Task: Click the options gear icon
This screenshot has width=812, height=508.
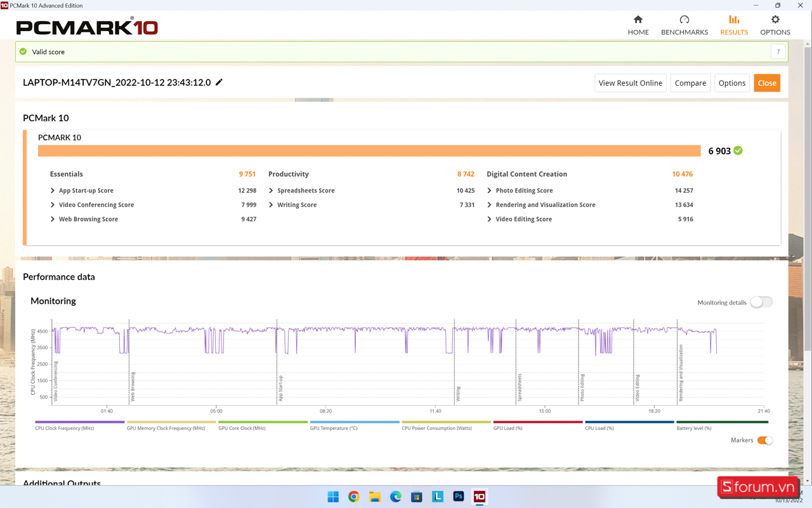Action: click(x=775, y=20)
